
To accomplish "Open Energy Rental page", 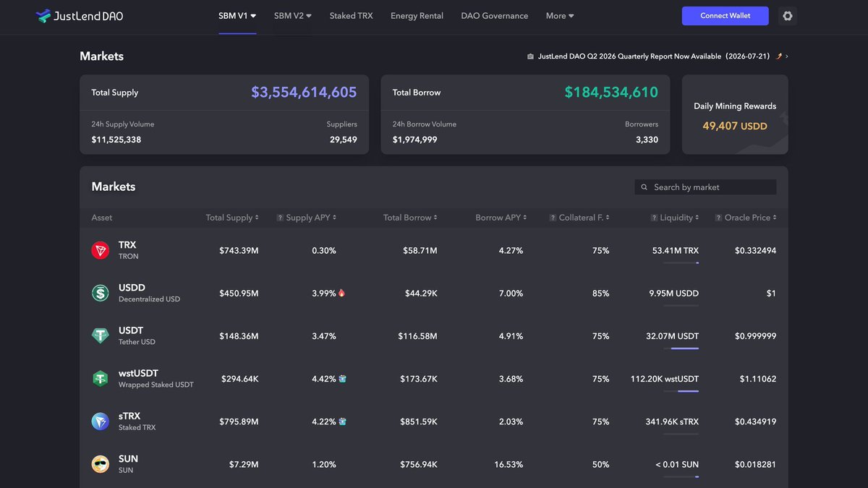I will 417,16.
